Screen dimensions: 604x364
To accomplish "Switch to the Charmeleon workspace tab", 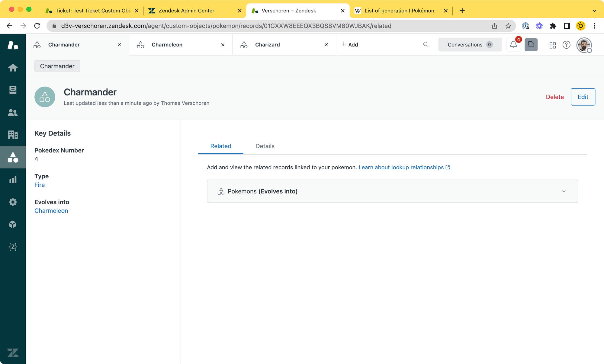I will pyautogui.click(x=167, y=45).
